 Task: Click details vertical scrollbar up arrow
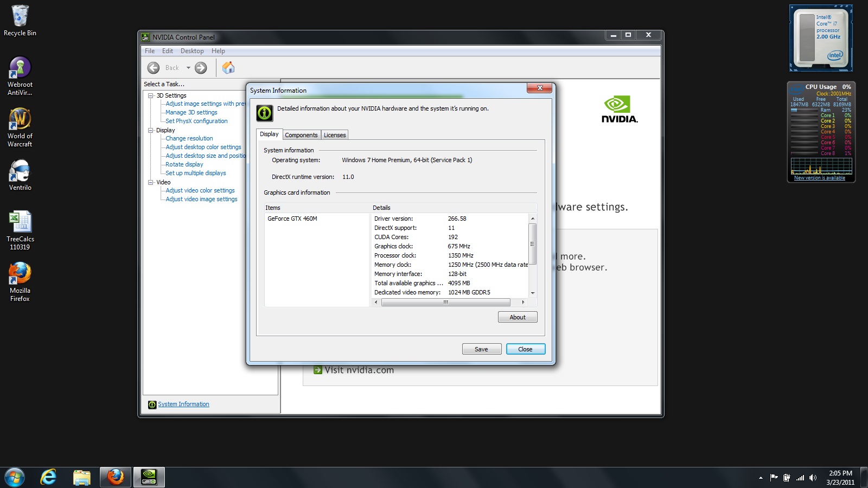(533, 218)
